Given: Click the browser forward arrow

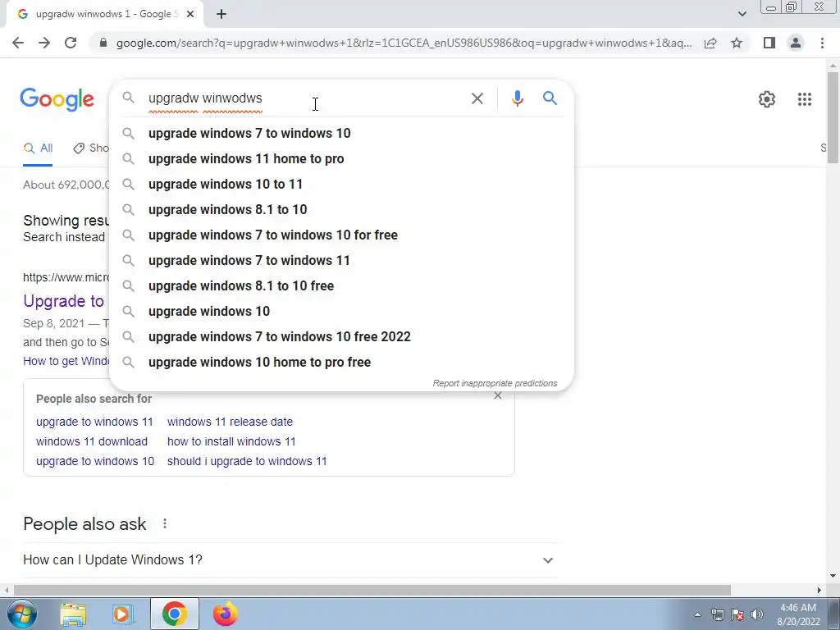Looking at the screenshot, I should (x=44, y=43).
